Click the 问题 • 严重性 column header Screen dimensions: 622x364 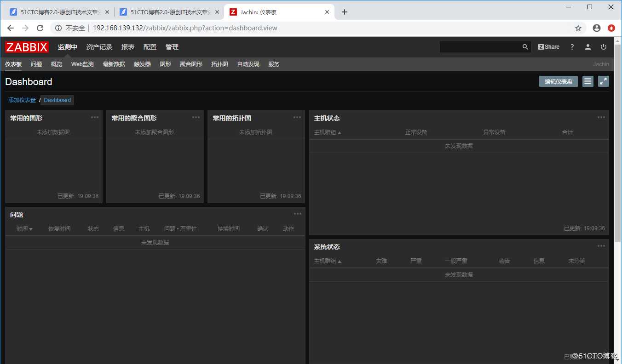[180, 229]
